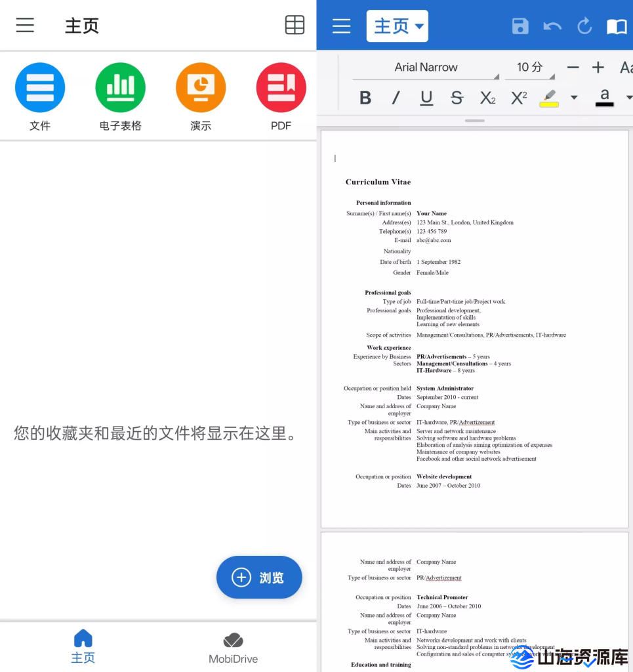
Task: Toggle italic formatting
Action: (395, 97)
